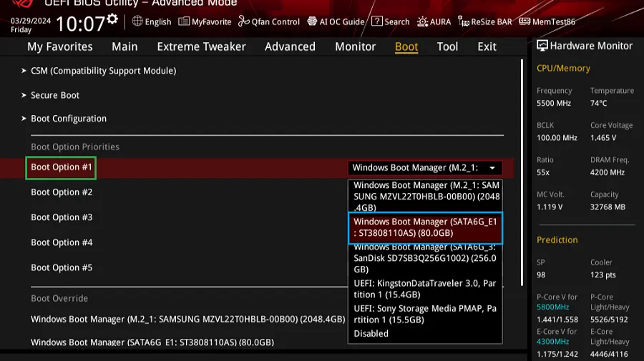Click the Search question-mark icon
The height and width of the screenshot is (361, 644).
coord(376,21)
